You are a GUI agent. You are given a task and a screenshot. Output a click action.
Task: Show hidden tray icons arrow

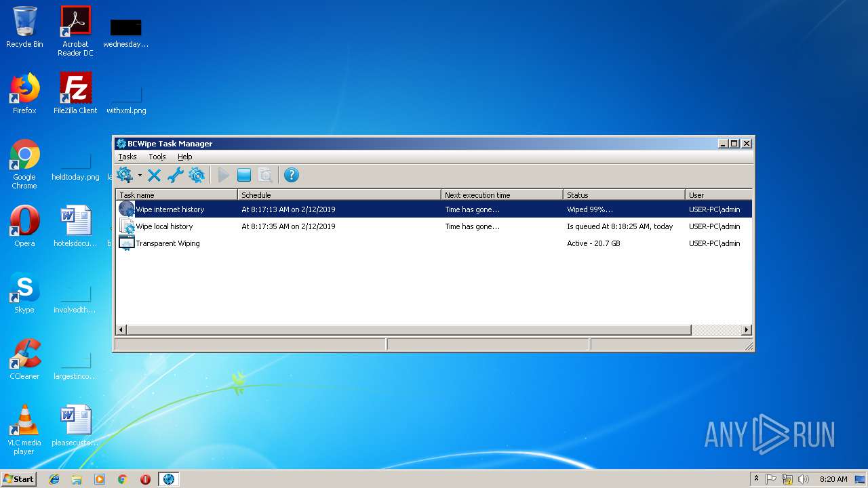tap(757, 479)
